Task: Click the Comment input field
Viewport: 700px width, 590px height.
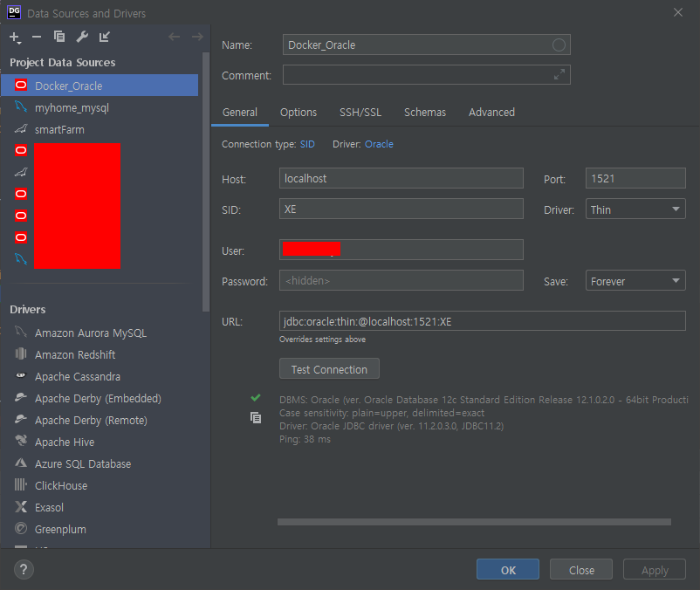Action: (426, 74)
